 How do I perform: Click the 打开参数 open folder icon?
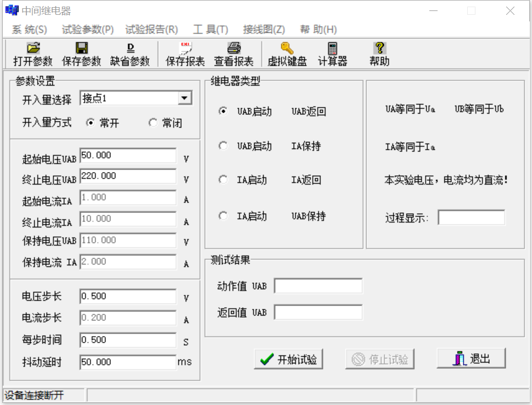(x=33, y=48)
